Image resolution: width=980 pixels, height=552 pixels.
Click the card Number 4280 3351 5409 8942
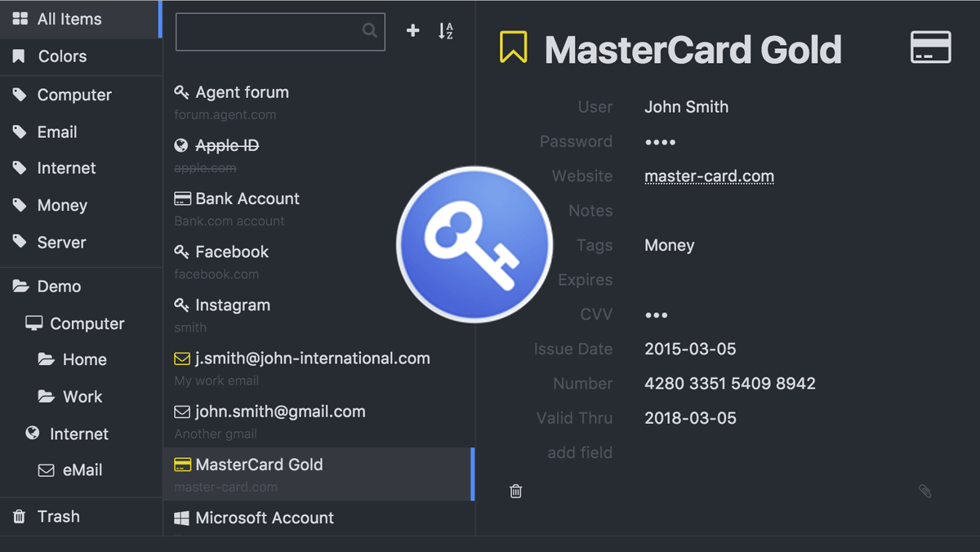[730, 384]
